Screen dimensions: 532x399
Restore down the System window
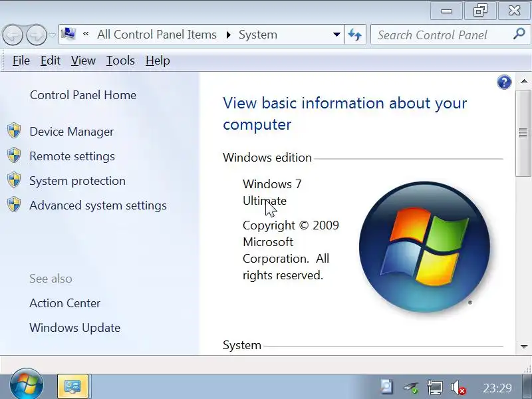pyautogui.click(x=480, y=11)
